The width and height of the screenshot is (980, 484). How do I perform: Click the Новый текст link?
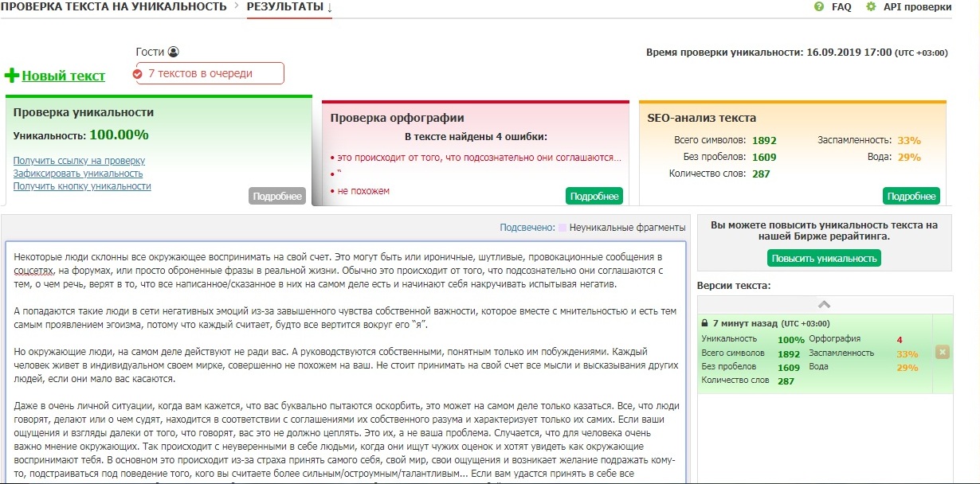point(63,76)
